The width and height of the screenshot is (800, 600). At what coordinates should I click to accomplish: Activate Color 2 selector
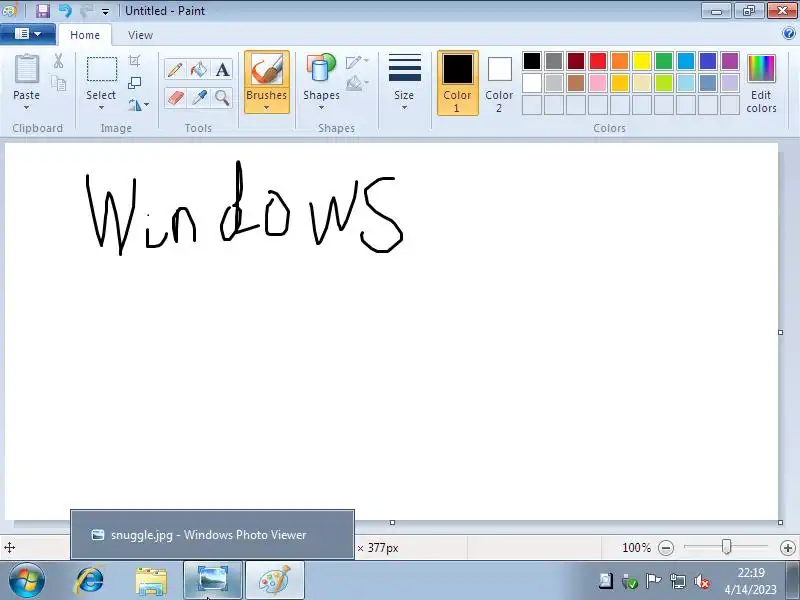(499, 83)
